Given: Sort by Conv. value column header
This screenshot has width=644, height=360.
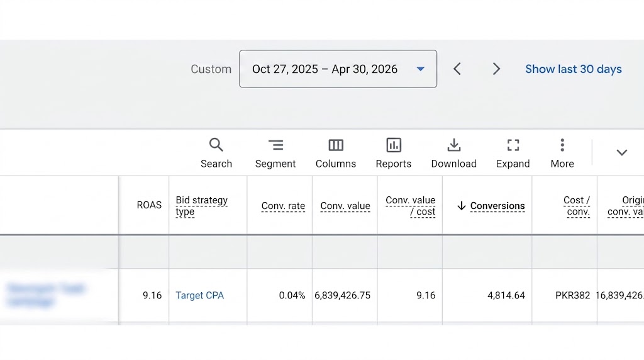Looking at the screenshot, I should coord(345,205).
